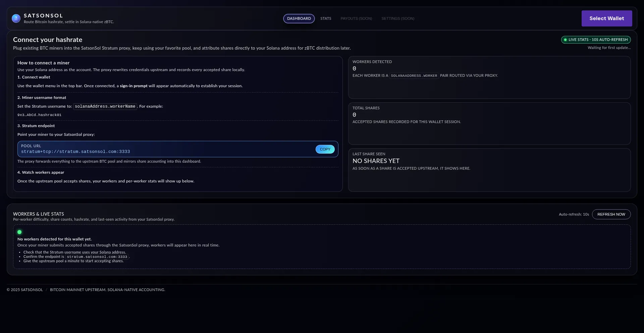644x333 pixels.
Task: Click the Last Share Seen card
Action: [x=489, y=170]
